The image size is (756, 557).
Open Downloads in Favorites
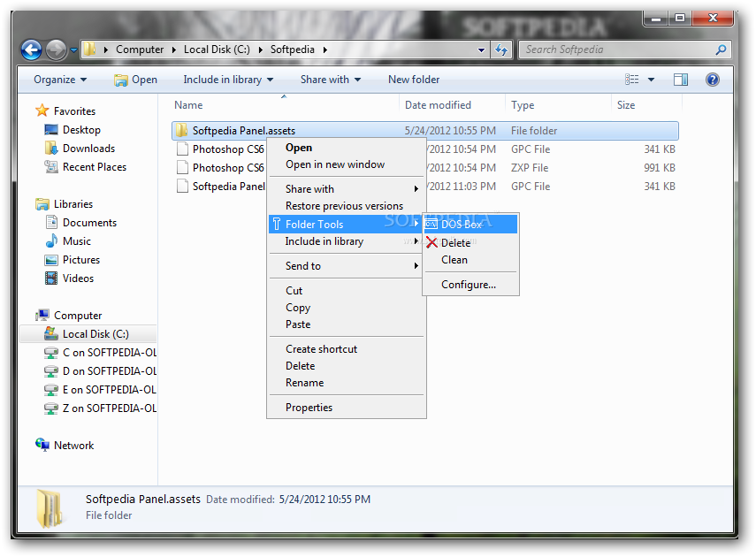80,148
